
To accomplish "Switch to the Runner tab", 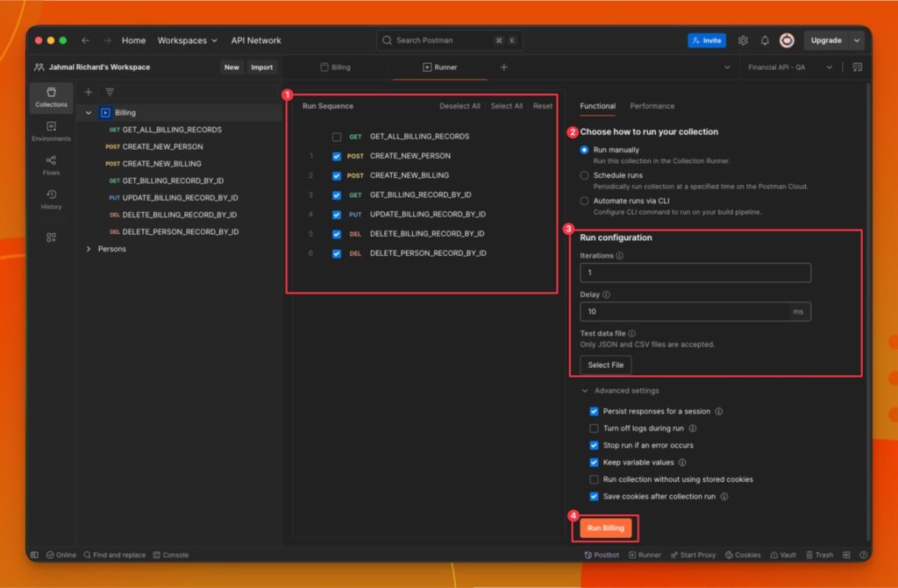I will click(440, 67).
